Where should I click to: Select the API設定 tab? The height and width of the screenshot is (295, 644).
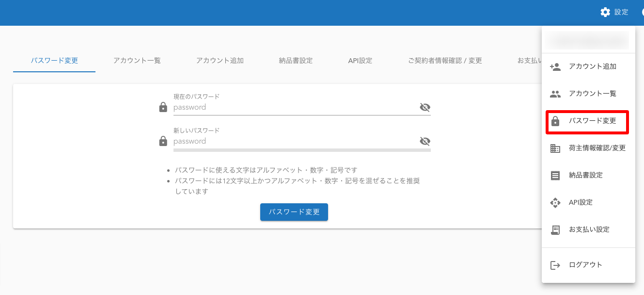[360, 61]
